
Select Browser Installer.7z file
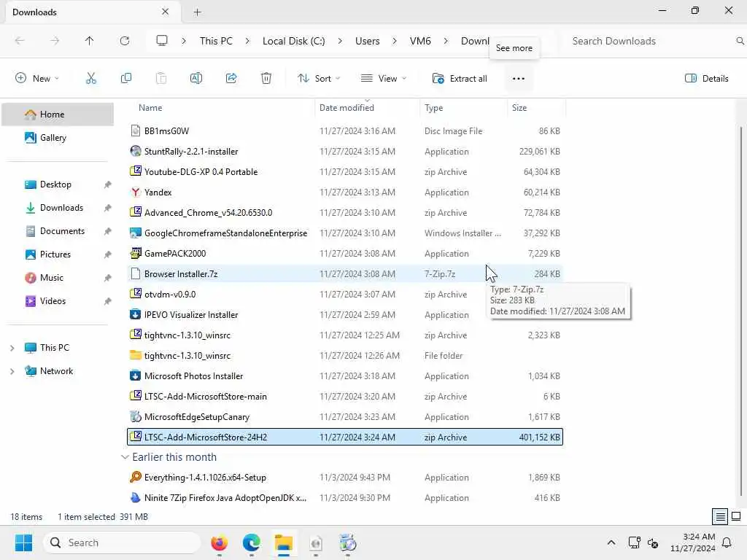tap(345, 274)
